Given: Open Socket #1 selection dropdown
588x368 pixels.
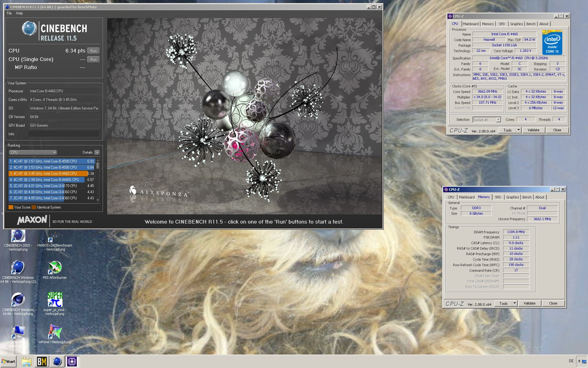Looking at the screenshot, I should pos(487,120).
